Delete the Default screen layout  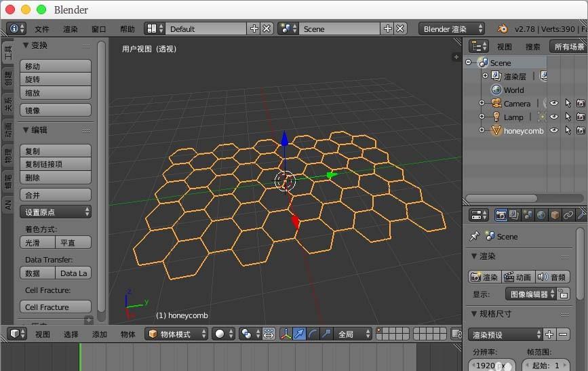267,28
